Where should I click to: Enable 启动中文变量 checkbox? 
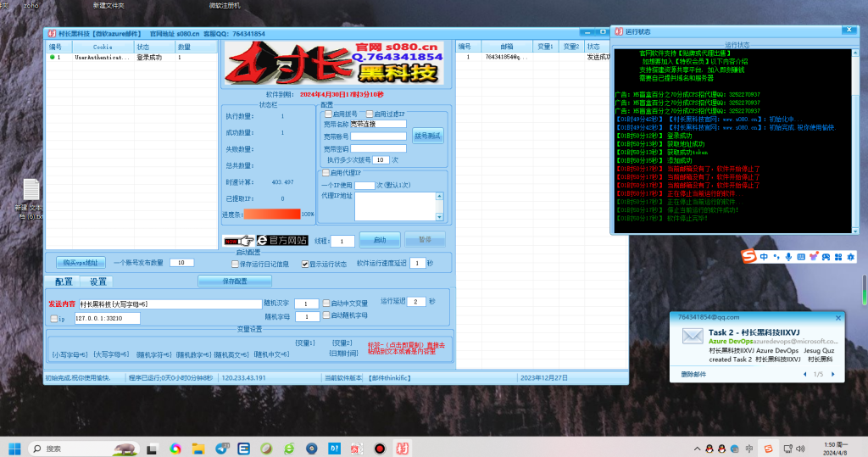[326, 303]
